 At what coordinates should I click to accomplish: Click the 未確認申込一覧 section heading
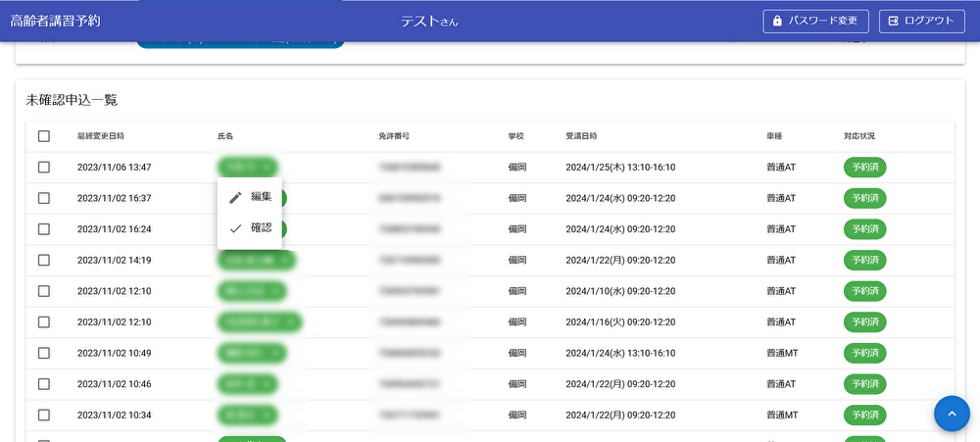72,99
